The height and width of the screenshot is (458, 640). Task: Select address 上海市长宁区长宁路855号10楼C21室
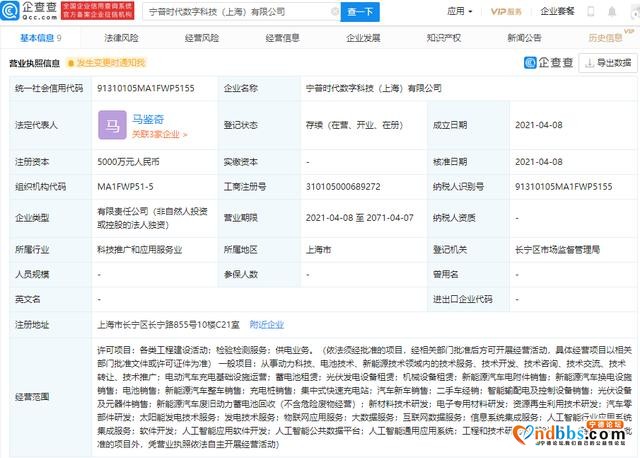pos(168,325)
